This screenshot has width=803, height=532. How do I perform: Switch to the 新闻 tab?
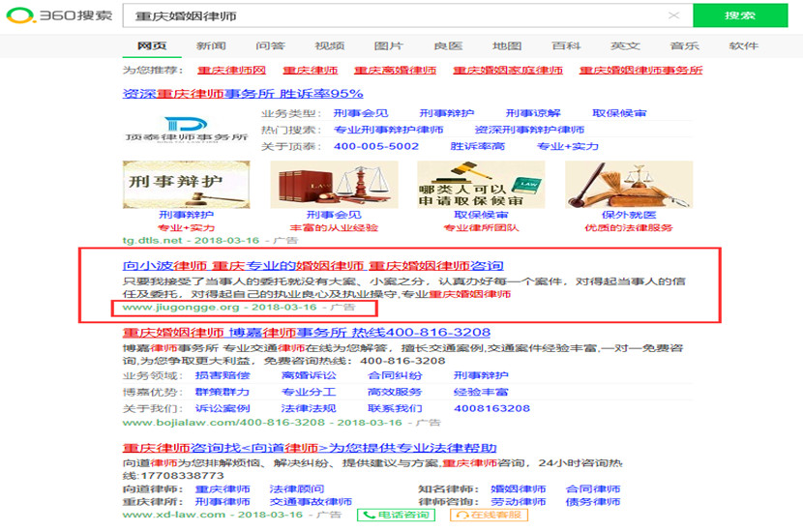[211, 45]
